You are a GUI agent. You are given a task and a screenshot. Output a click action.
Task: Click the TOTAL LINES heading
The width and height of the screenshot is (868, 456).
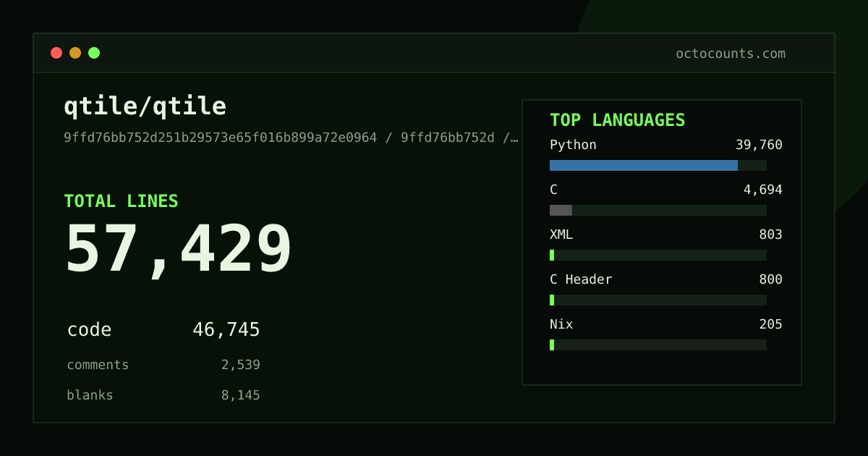pos(121,201)
